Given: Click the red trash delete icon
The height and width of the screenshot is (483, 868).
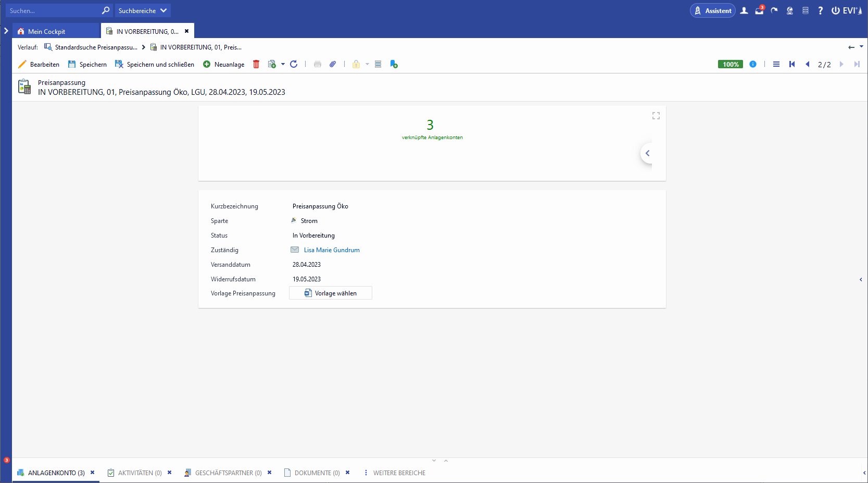Looking at the screenshot, I should click(x=256, y=64).
